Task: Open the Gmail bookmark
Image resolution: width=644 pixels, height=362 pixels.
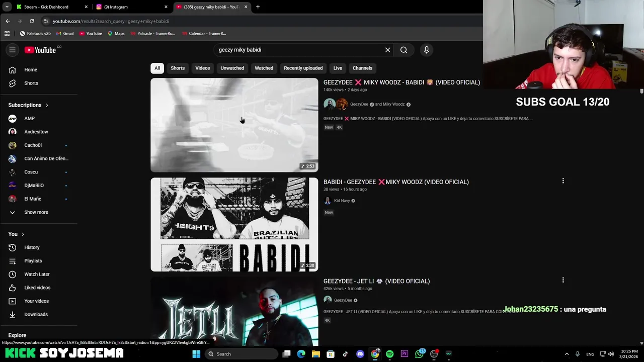Action: 65,34
